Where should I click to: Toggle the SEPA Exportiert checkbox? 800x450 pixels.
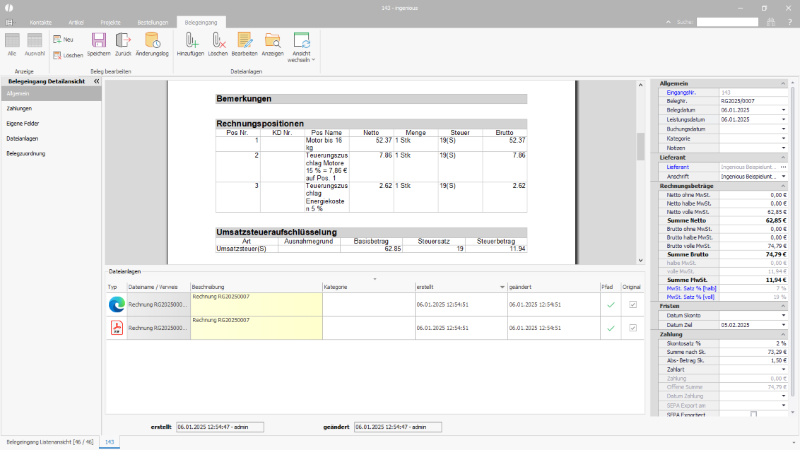coord(754,414)
